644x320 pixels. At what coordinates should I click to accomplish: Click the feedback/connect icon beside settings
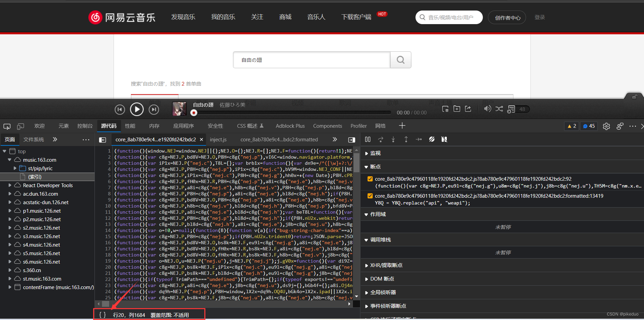click(620, 126)
